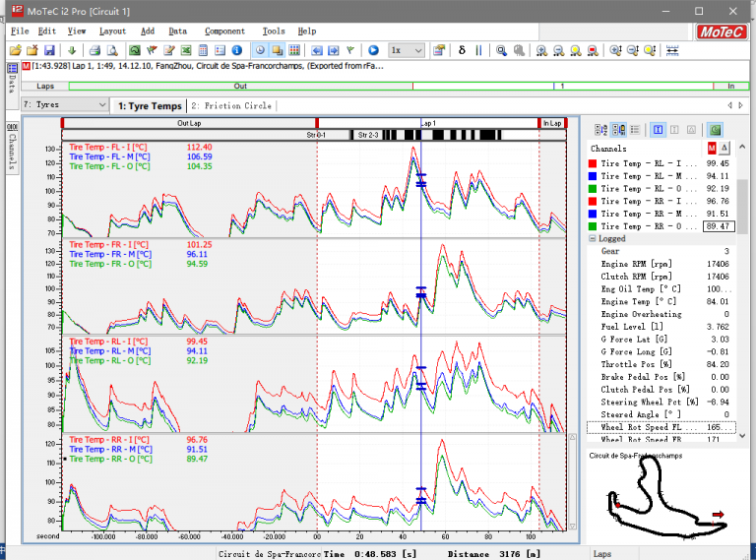Select the Throttle Pos channel row

661,364
